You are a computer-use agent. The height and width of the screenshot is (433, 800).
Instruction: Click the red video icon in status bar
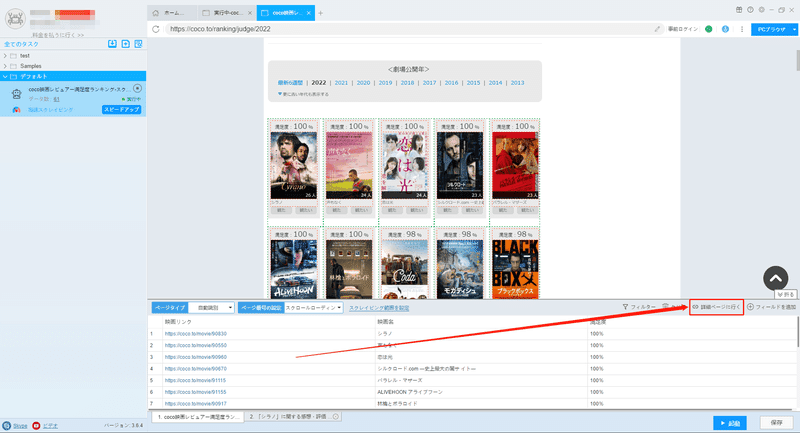36,425
